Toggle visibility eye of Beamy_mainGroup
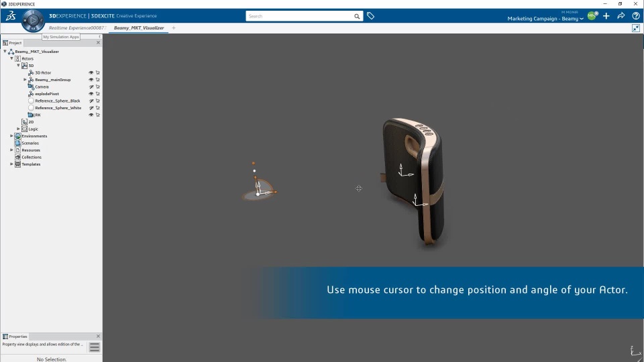This screenshot has width=644, height=362. [x=91, y=80]
